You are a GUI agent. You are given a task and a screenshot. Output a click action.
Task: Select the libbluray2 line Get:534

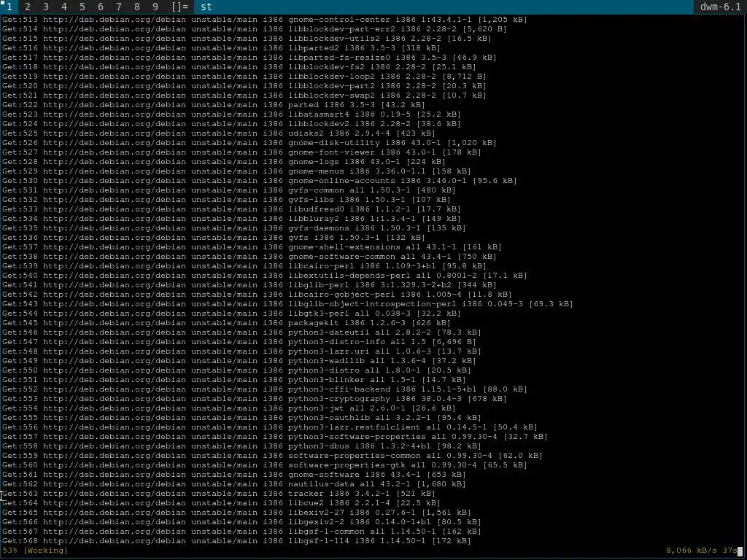[231, 219]
